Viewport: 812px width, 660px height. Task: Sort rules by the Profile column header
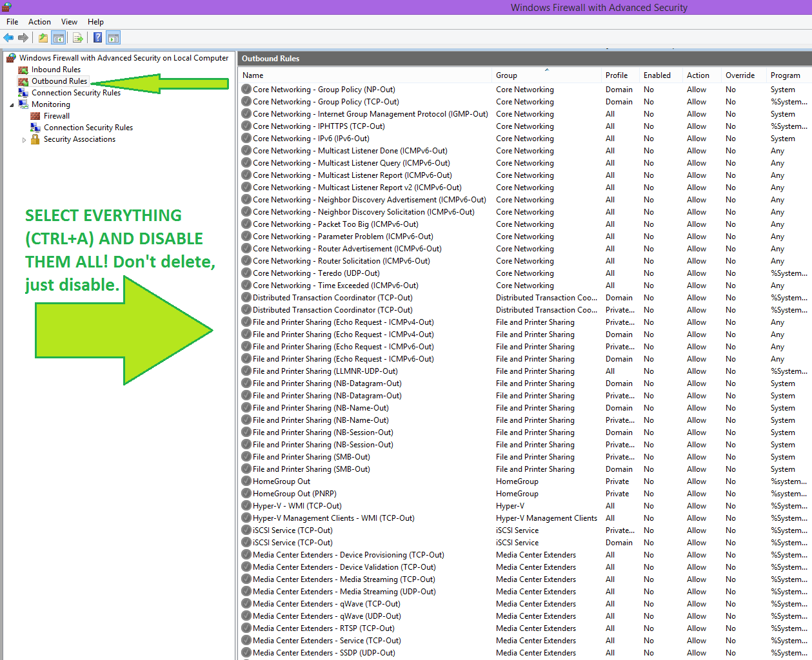(620, 75)
